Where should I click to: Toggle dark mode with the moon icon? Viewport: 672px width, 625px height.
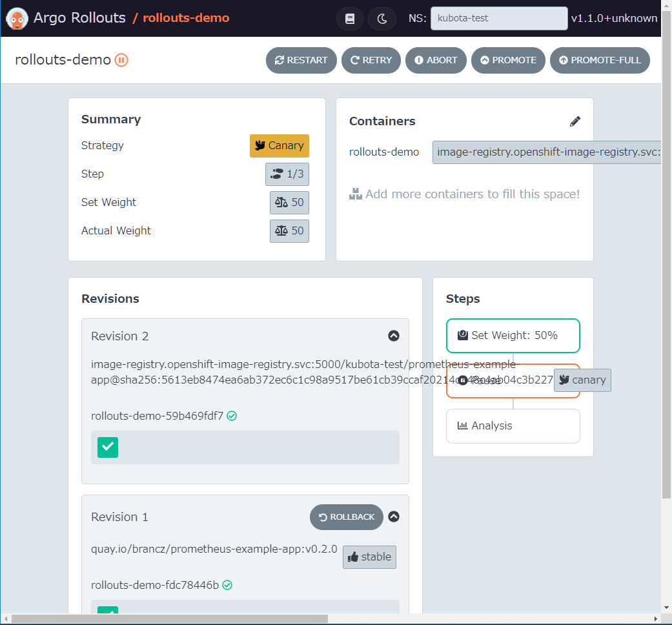[x=382, y=19]
